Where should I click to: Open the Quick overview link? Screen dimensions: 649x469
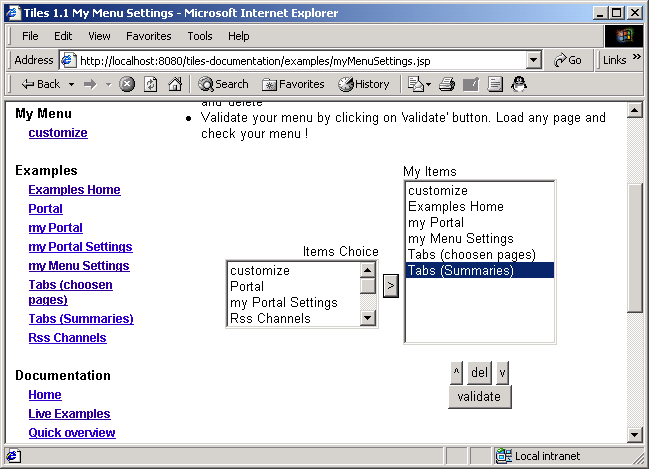coord(72,433)
